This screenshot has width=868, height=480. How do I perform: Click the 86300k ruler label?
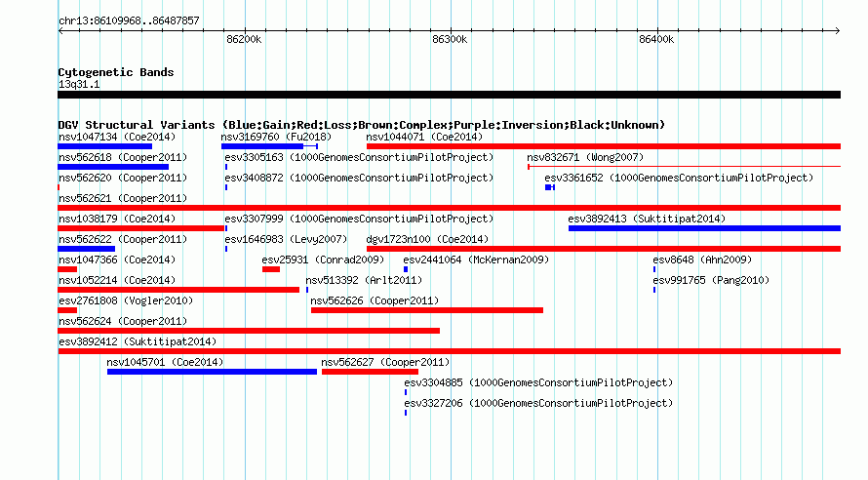tap(450, 39)
